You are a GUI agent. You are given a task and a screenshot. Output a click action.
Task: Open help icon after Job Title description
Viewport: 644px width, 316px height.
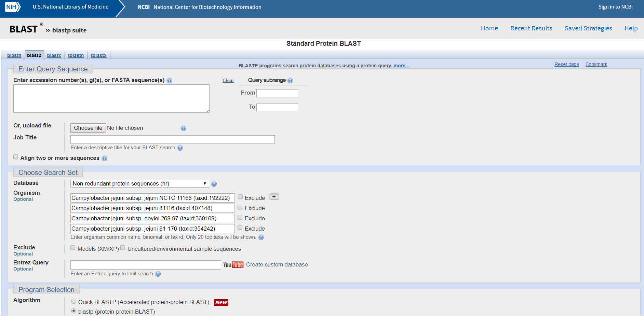tap(180, 148)
